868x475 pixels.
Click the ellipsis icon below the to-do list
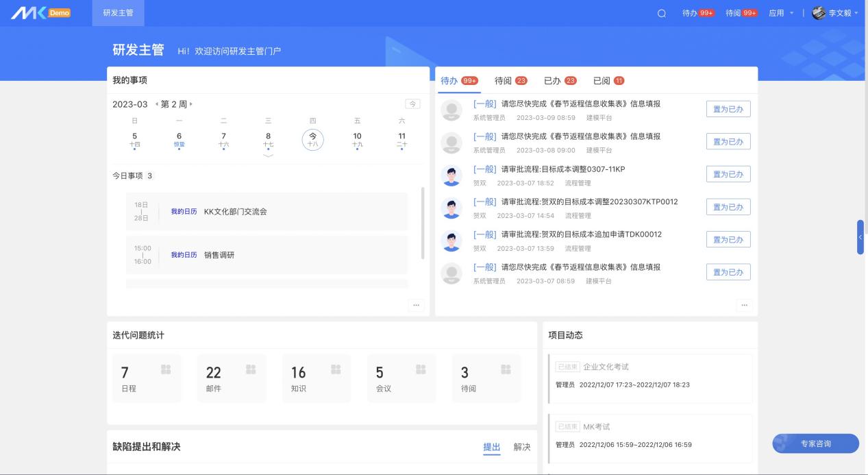coord(744,305)
